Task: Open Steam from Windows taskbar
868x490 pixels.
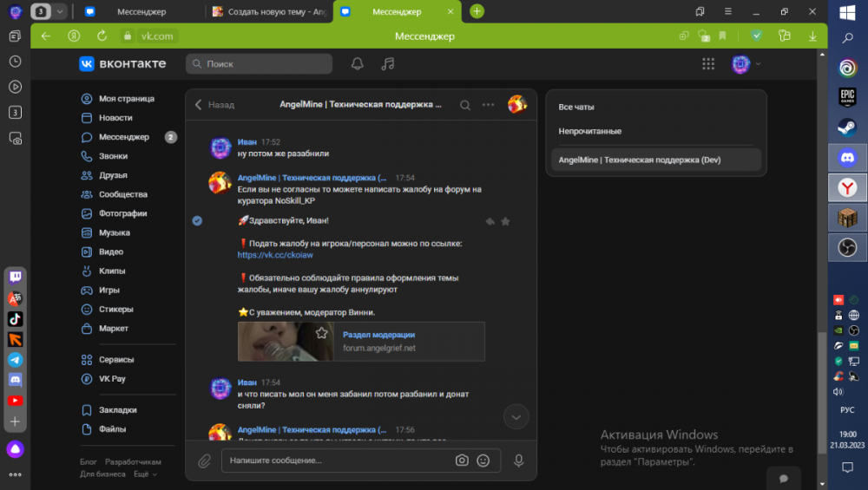Action: (847, 127)
